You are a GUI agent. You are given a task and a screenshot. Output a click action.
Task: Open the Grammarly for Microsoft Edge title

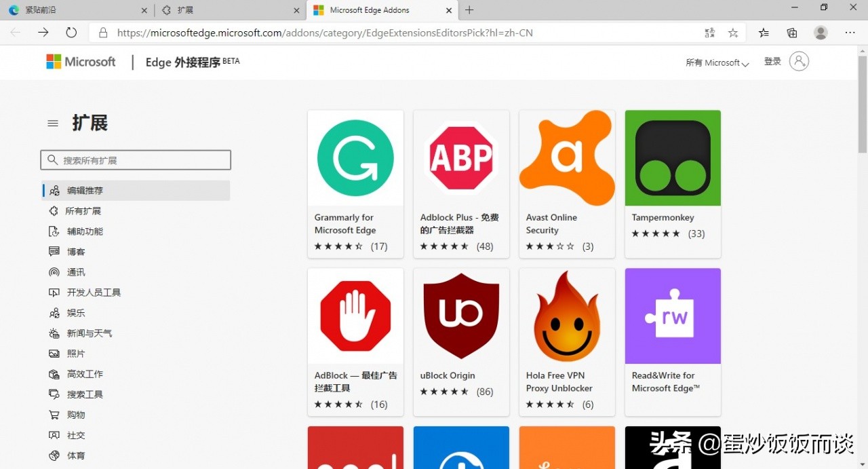pos(344,224)
